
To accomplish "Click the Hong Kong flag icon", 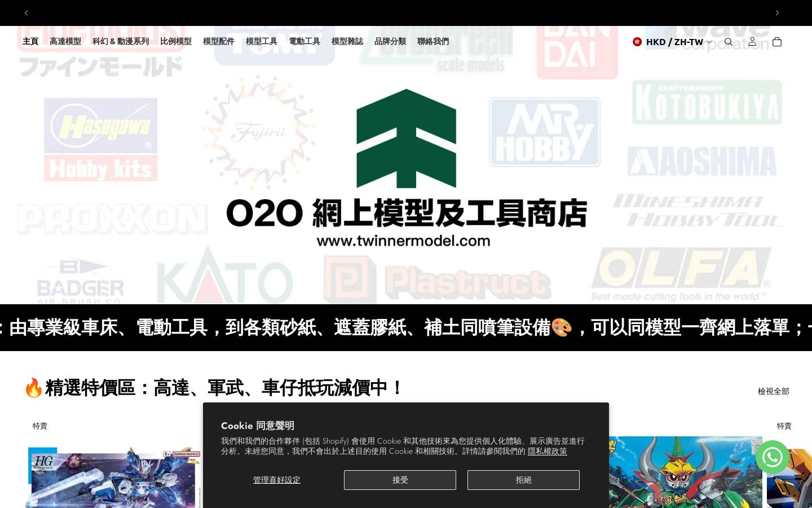I will 637,42.
